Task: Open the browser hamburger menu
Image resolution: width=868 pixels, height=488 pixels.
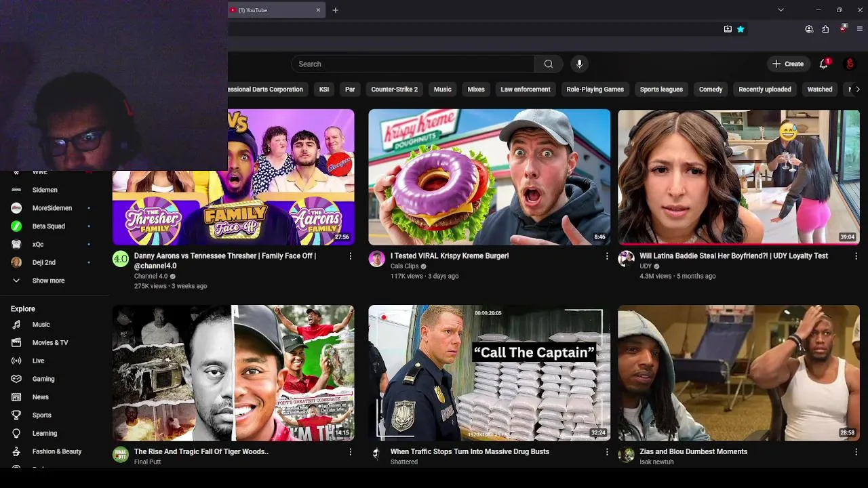Action: [x=860, y=29]
